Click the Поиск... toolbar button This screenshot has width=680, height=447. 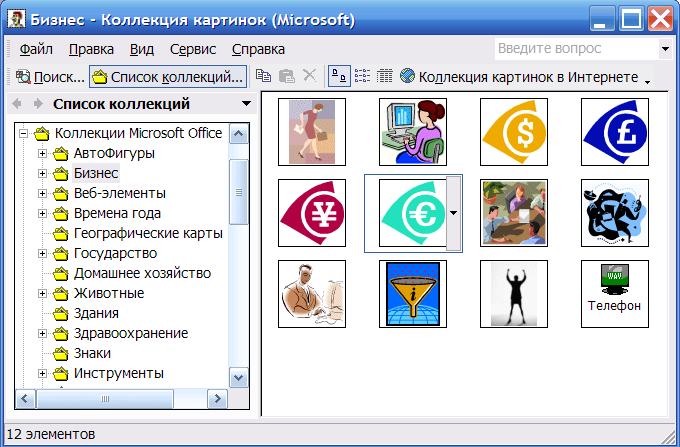click(50, 77)
